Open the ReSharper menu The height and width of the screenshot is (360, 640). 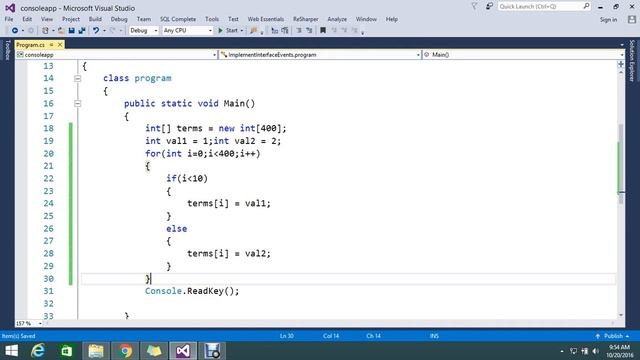(x=305, y=19)
